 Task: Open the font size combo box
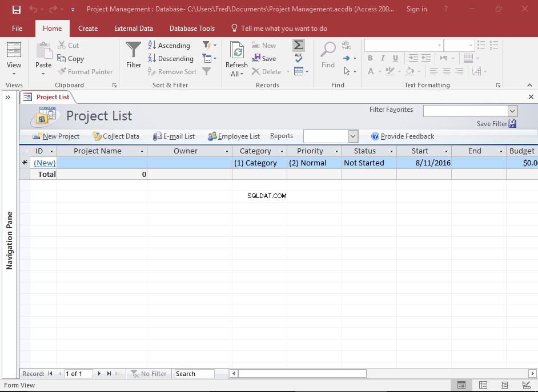[459, 45]
